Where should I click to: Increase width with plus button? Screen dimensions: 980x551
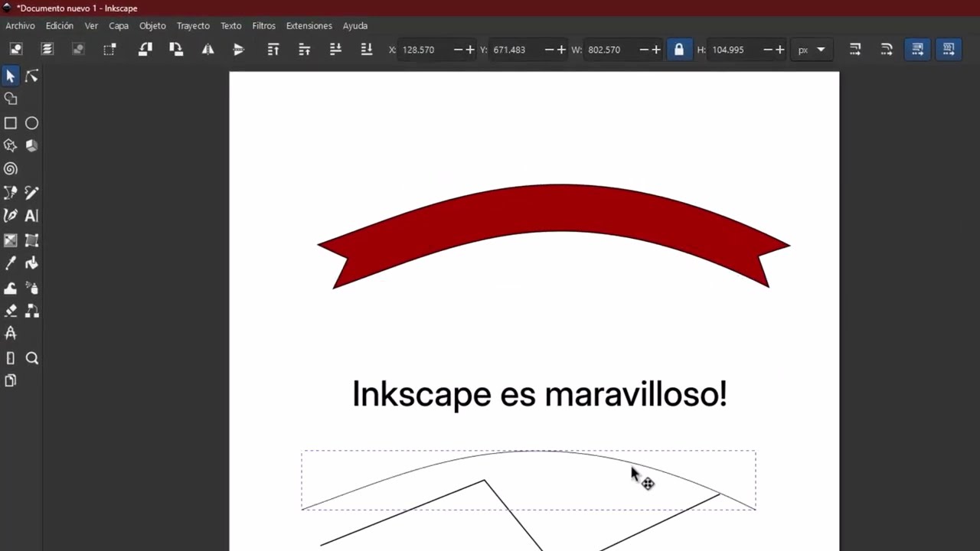click(x=655, y=50)
